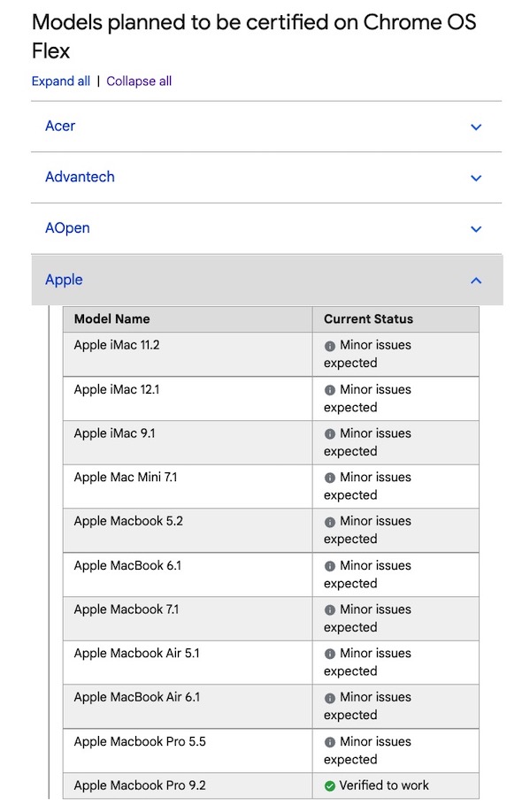
Task: Collapse the Apple section using its chevron
Action: pos(476,280)
